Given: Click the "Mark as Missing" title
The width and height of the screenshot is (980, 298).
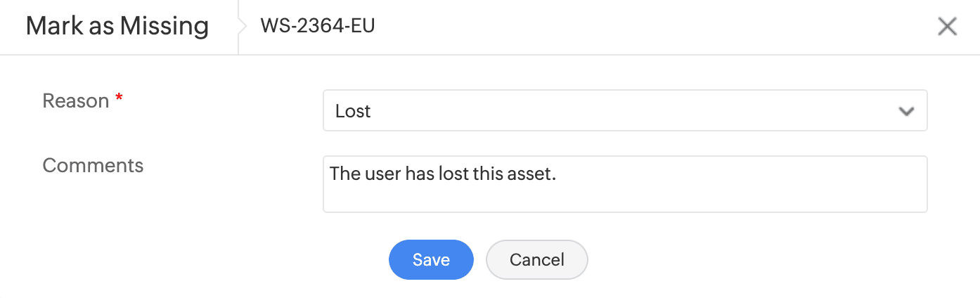Looking at the screenshot, I should [117, 27].
